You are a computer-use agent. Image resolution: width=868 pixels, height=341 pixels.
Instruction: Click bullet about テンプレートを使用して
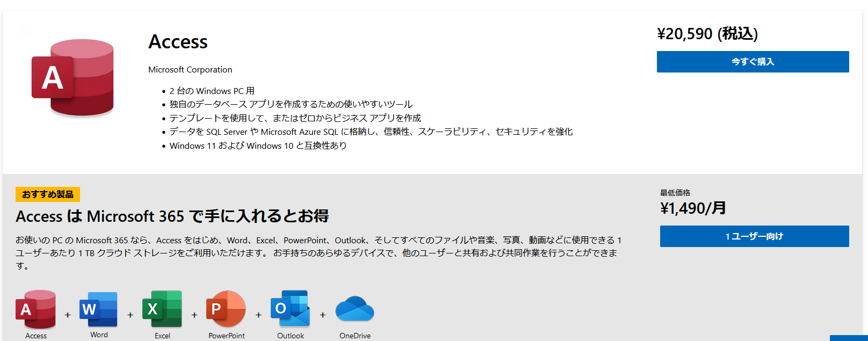(x=295, y=118)
